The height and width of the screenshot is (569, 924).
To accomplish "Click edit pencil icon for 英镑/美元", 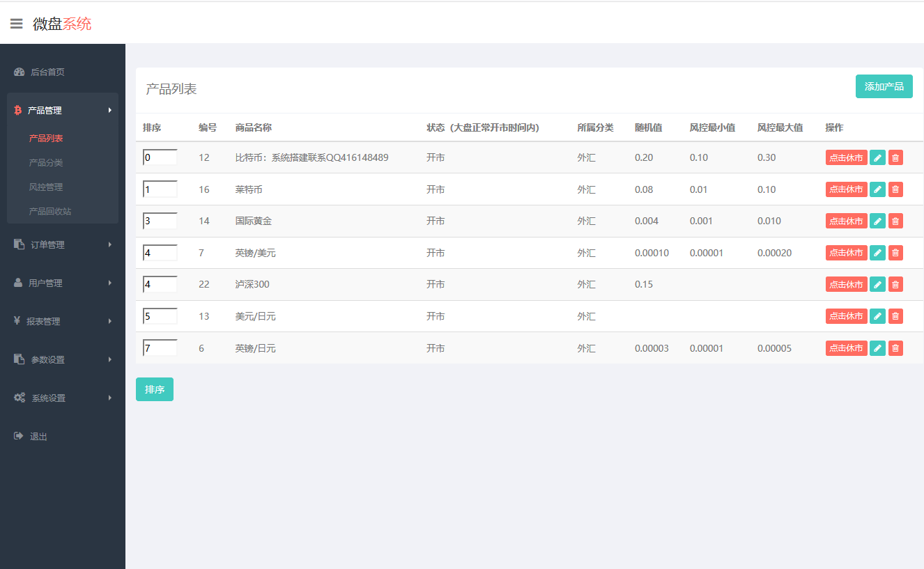I will click(877, 253).
